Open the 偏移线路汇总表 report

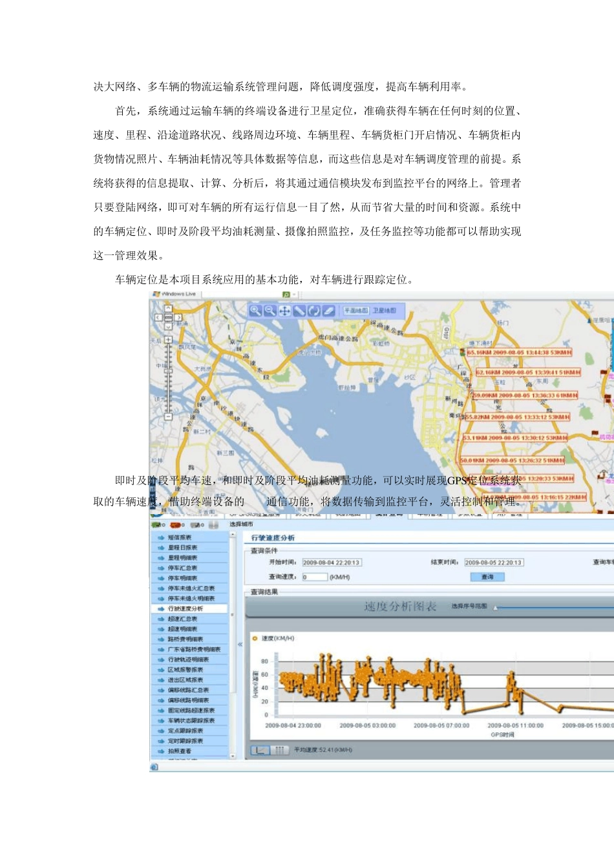pyautogui.click(x=188, y=690)
